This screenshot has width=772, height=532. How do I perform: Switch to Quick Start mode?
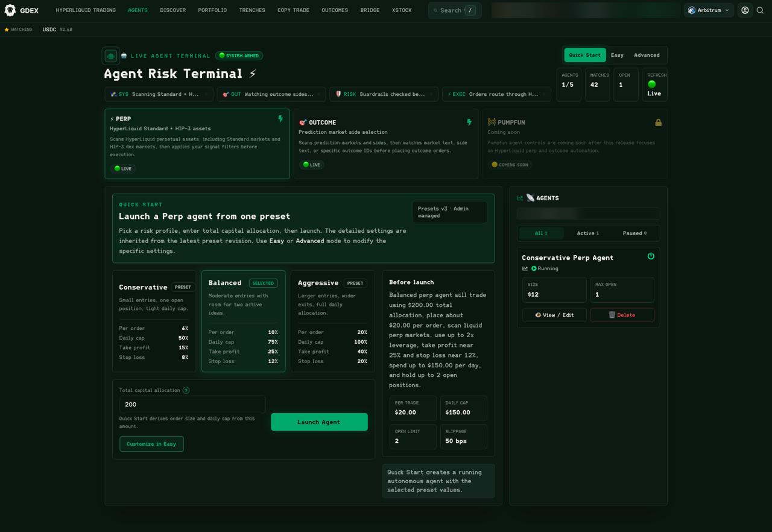tap(584, 55)
